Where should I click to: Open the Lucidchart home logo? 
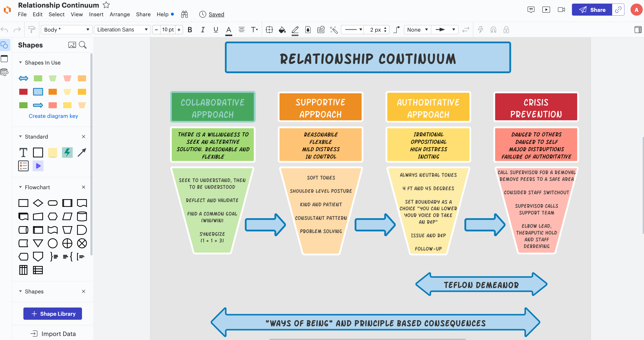(8, 10)
